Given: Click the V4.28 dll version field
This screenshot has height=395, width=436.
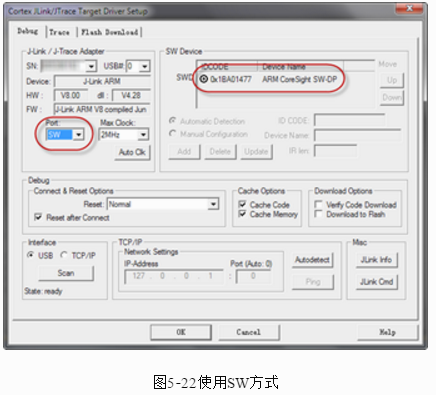Looking at the screenshot, I should point(131,95).
